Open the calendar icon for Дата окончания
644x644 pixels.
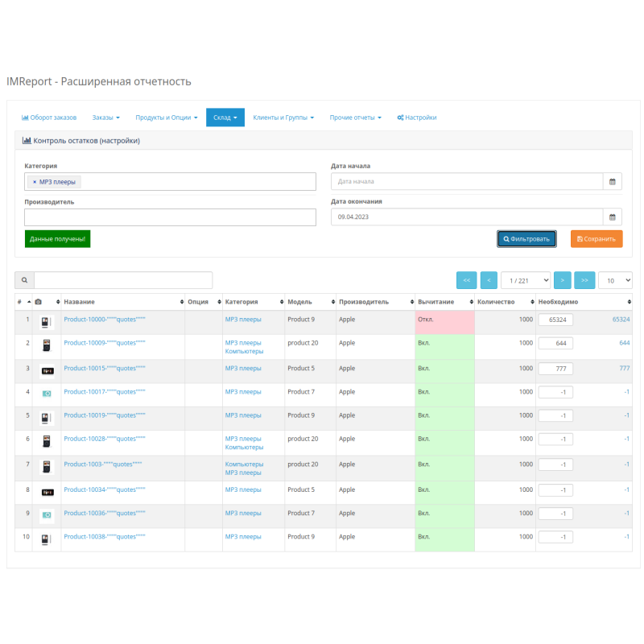pyautogui.click(x=613, y=217)
